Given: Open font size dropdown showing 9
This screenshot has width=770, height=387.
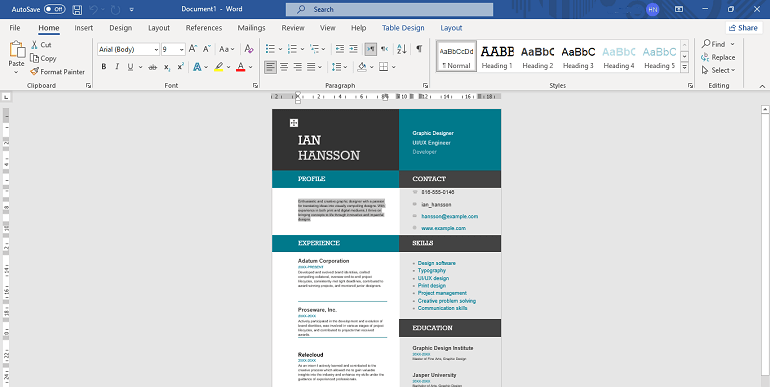Looking at the screenshot, I should [x=182, y=49].
